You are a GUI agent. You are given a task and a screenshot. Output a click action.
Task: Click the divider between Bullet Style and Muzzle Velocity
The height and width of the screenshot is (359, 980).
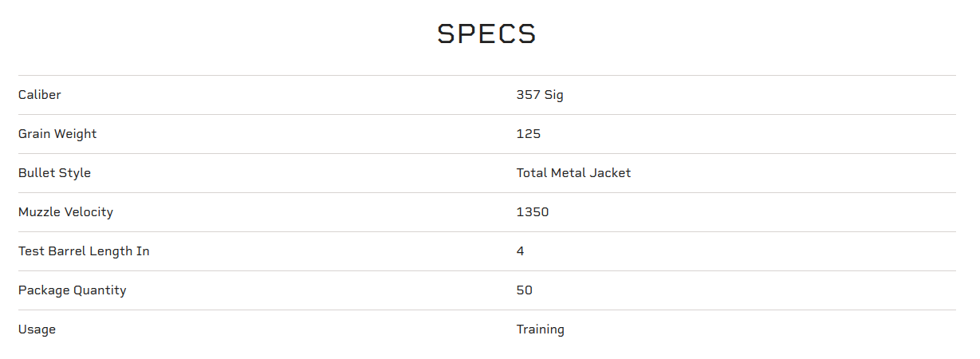tap(486, 193)
